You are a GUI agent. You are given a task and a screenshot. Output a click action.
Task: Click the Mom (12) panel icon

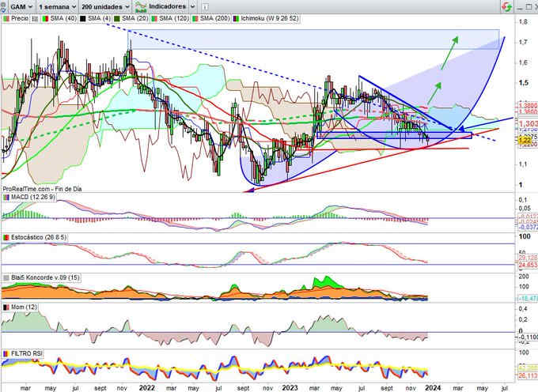click(6, 307)
